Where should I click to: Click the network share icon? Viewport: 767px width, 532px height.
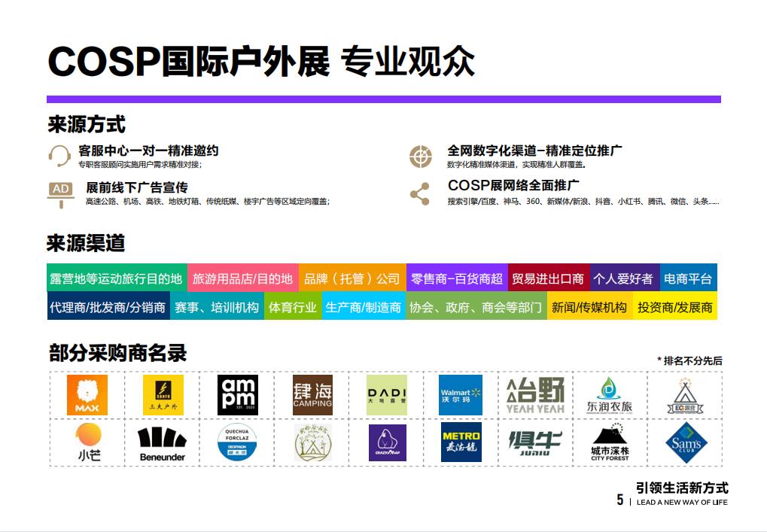tap(419, 193)
